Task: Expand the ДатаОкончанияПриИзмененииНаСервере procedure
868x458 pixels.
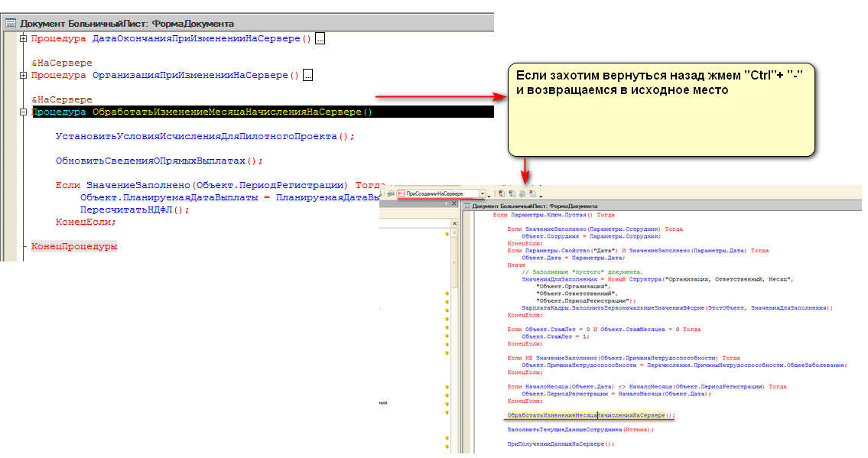Action: point(23,38)
